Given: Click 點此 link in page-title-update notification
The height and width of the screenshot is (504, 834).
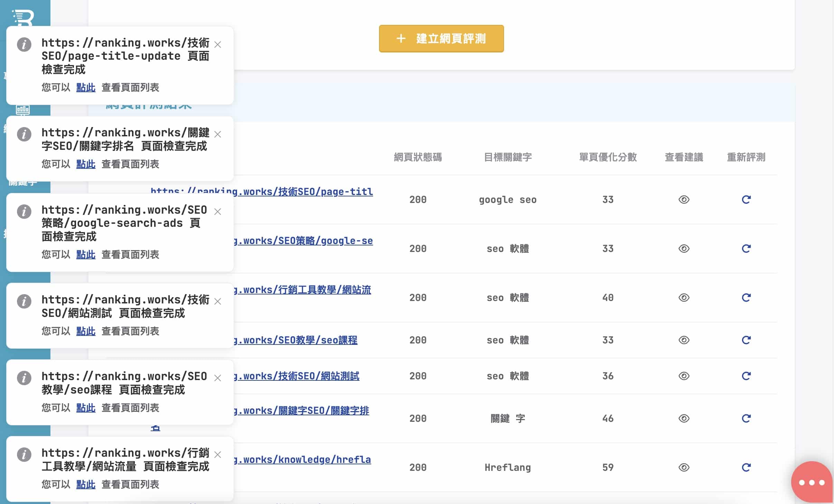Looking at the screenshot, I should pos(86,87).
